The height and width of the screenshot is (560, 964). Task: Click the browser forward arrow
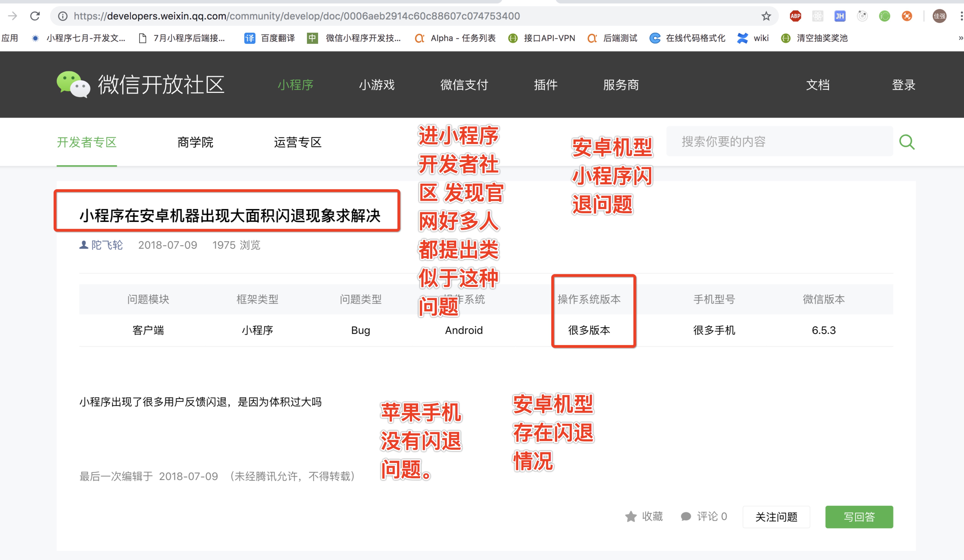(13, 16)
